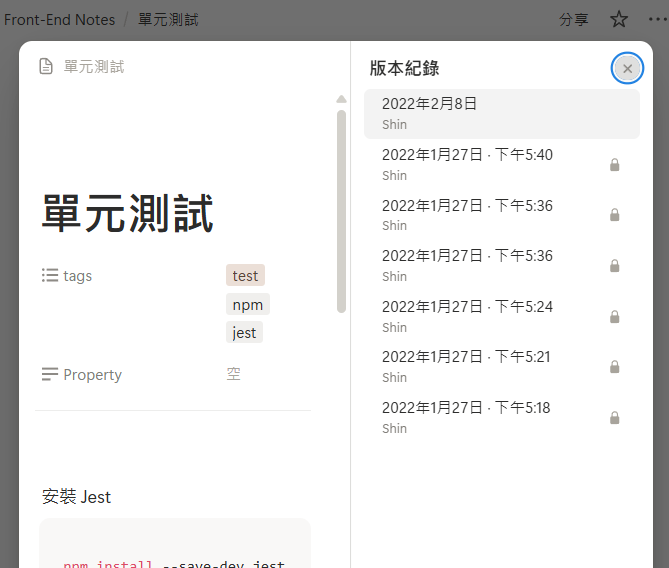Screen dimensions: 669x568
Task: Click the small 單元測試 page name in preview header
Action: click(94, 67)
